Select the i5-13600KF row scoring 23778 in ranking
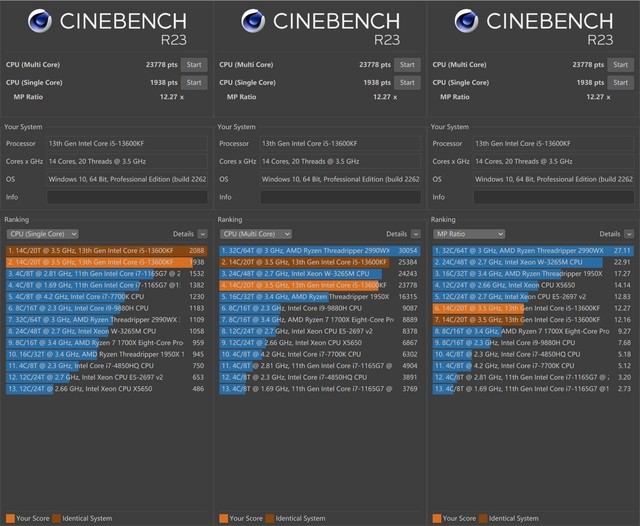The image size is (640, 526). pyautogui.click(x=320, y=285)
